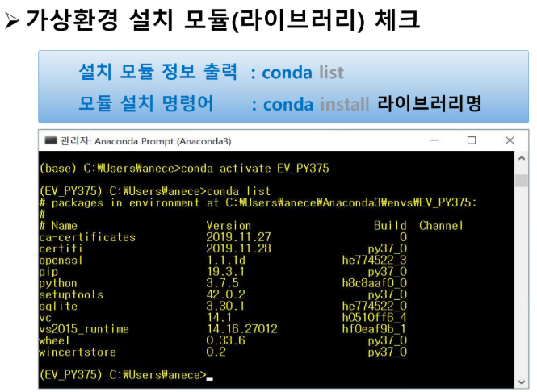
Task: Click the '# Name' column header
Action: pos(58,226)
